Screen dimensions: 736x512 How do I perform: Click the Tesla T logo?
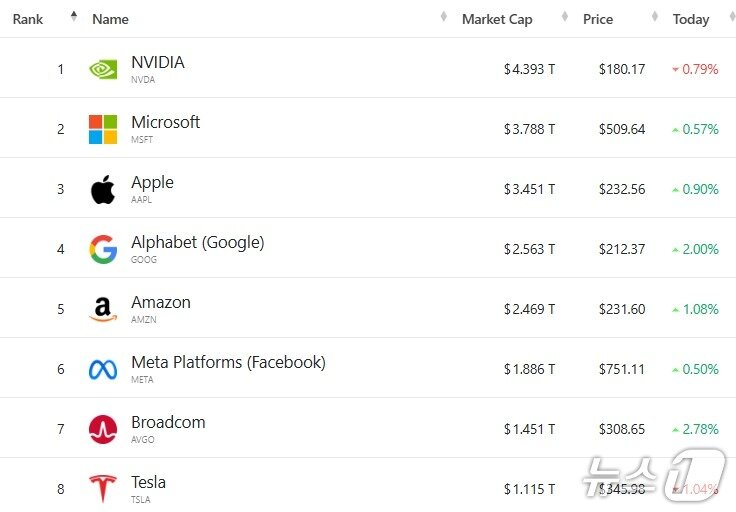coord(103,488)
